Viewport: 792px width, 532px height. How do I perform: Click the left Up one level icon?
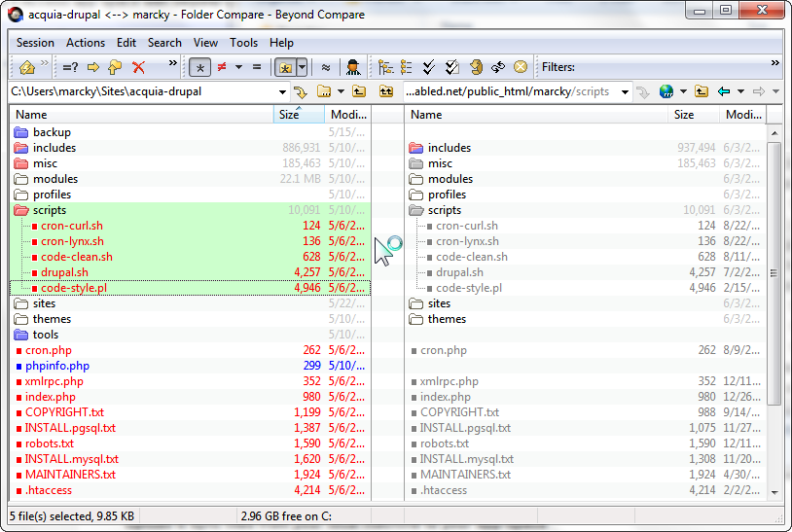(x=359, y=91)
